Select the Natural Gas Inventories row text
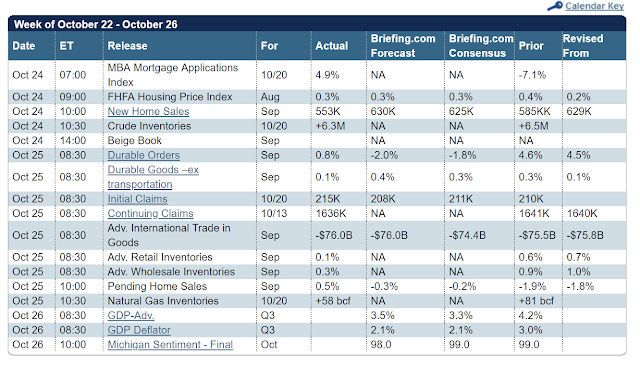 pyautogui.click(x=163, y=301)
